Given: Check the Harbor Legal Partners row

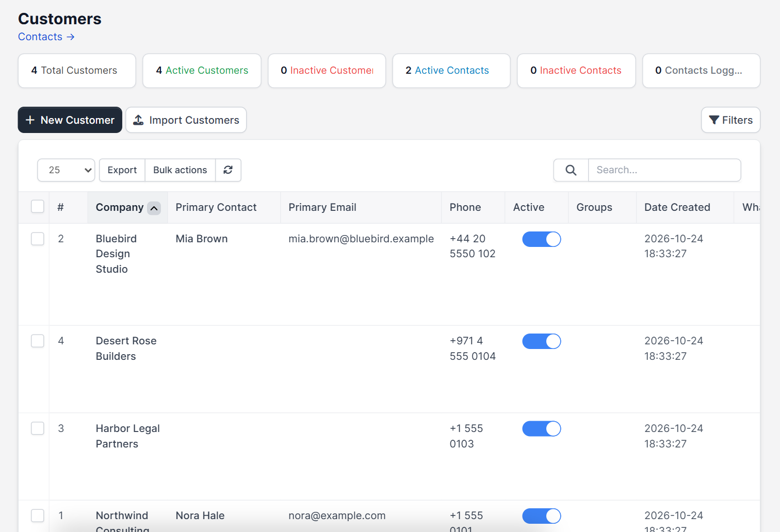Looking at the screenshot, I should pyautogui.click(x=38, y=428).
